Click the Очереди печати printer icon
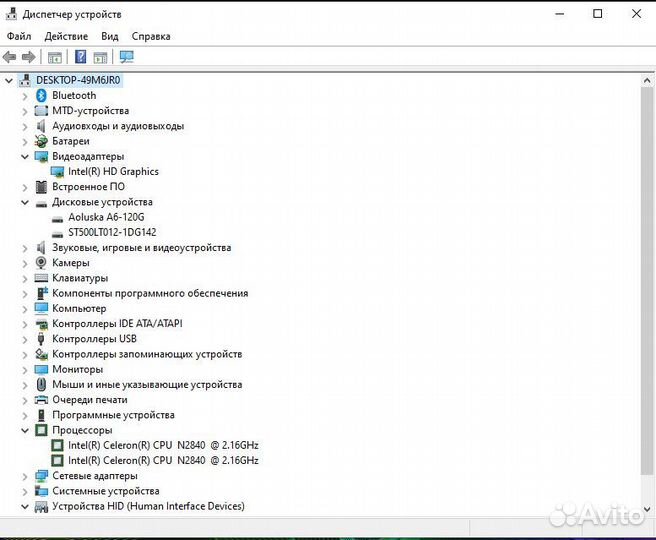Image resolution: width=656 pixels, height=540 pixels. (41, 399)
